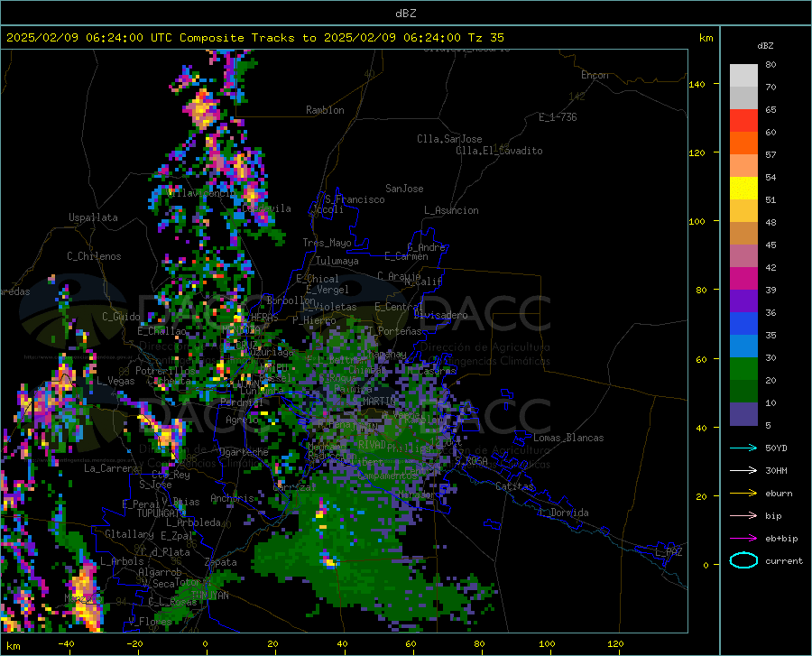Pick the bright yellow 51-54 dBZ swatch
Screen dimensions: 812x656
[x=743, y=189]
